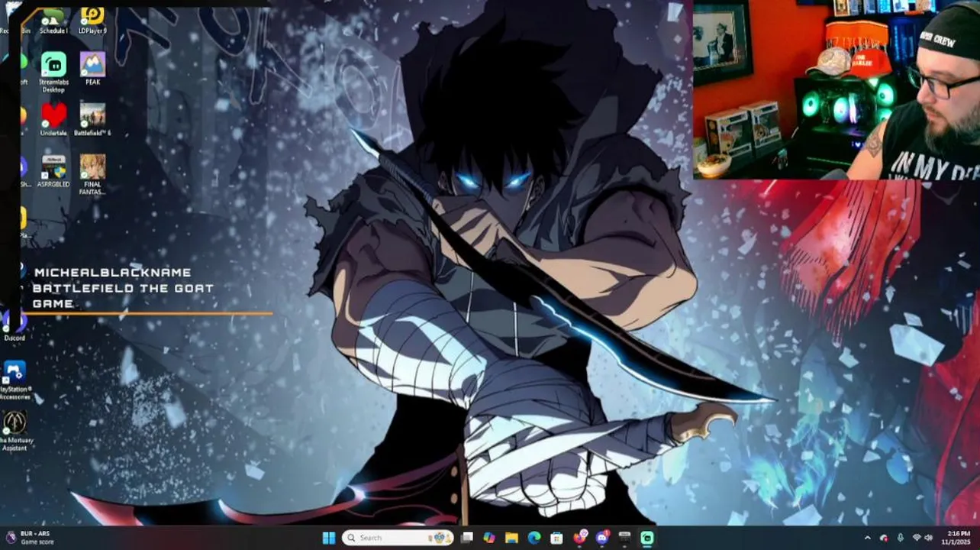Viewport: 980px width, 550px height.
Task: Click the taskbar Search box
Action: (x=398, y=538)
